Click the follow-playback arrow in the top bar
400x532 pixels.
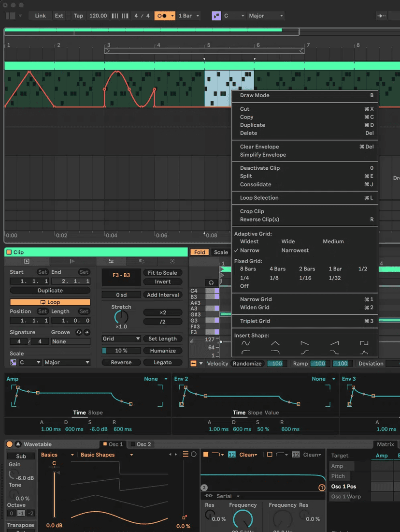coord(381,15)
